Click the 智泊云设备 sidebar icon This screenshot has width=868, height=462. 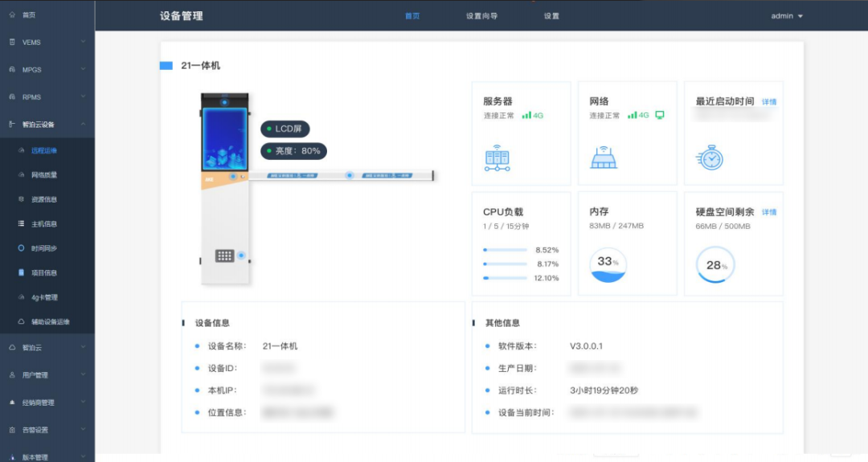click(x=12, y=125)
